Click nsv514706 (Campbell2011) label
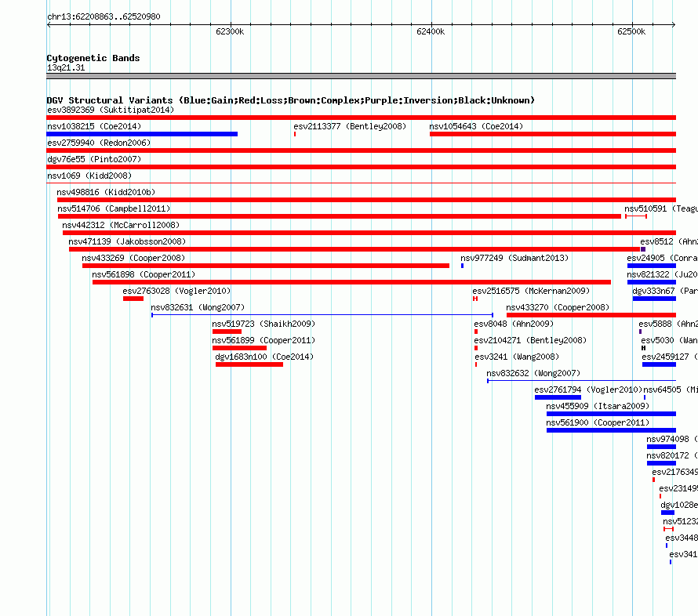The image size is (698, 616). 114,208
